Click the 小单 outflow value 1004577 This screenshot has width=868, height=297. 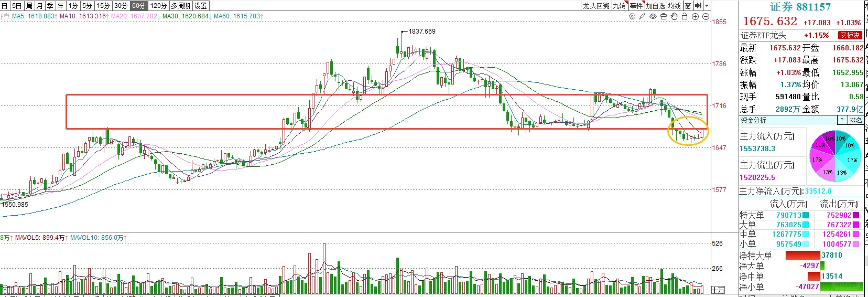[x=837, y=244]
